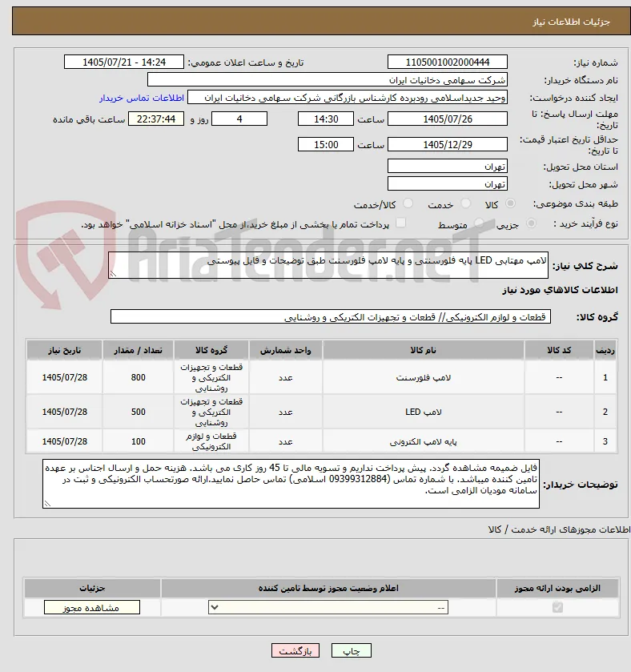Click the price validity date 1405/12/29
The image size is (631, 672).
click(448, 144)
